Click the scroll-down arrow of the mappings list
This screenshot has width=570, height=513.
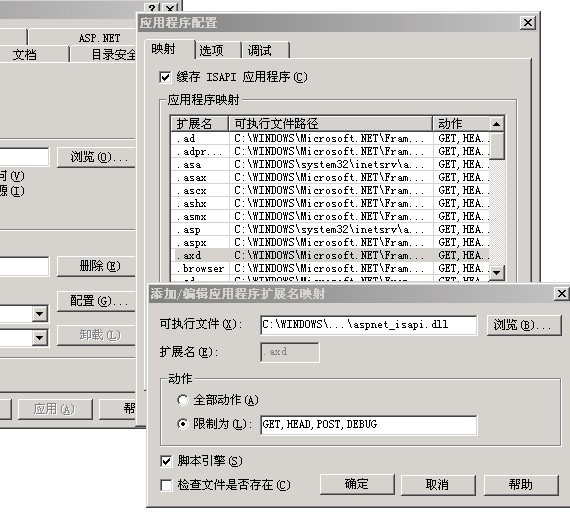tap(496, 272)
